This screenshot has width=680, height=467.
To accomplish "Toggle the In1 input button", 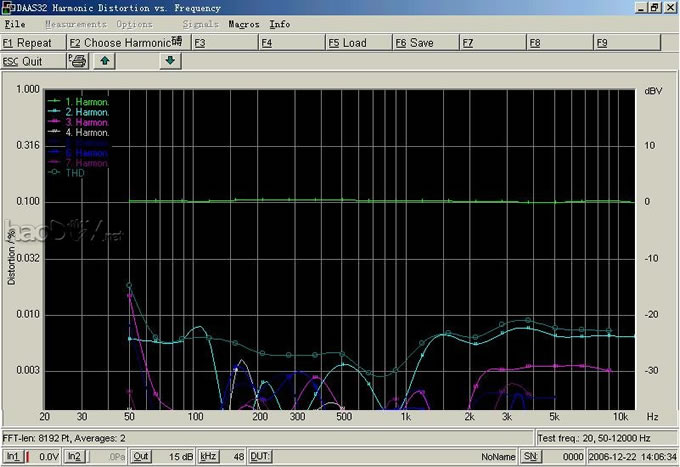I will (12, 456).
